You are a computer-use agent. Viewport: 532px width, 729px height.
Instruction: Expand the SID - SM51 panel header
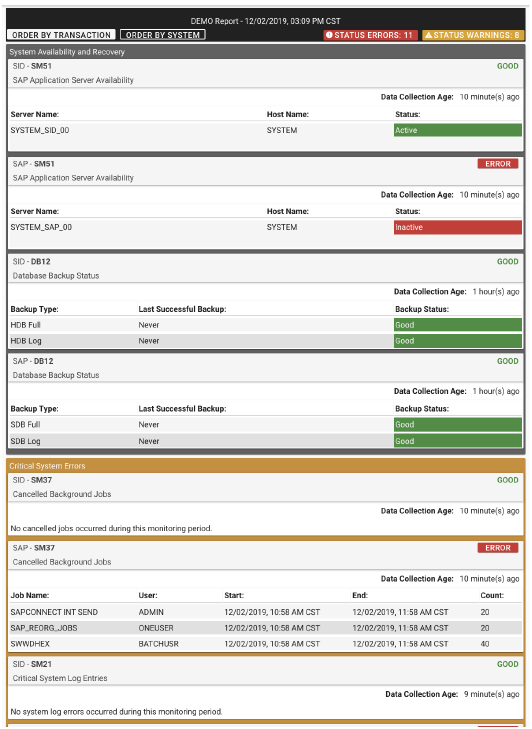coord(266,73)
